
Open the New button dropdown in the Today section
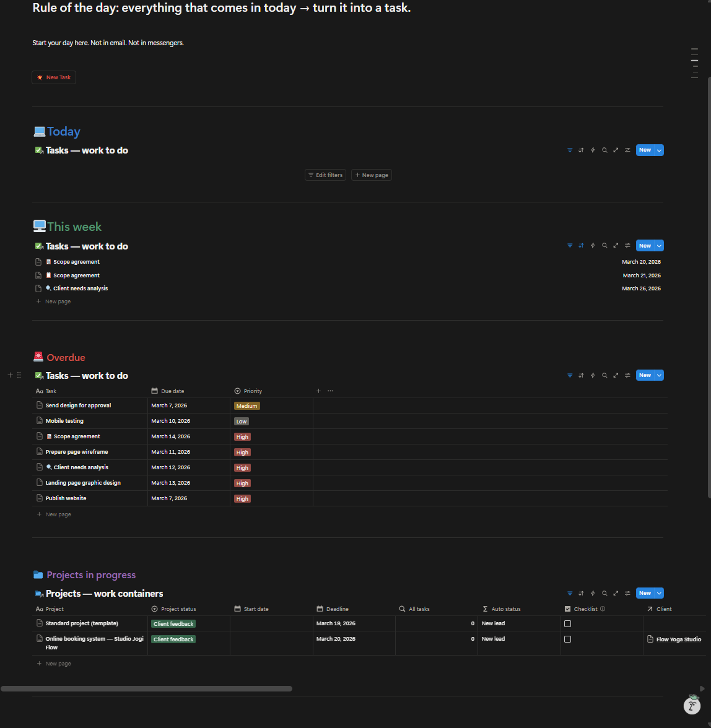(x=659, y=150)
